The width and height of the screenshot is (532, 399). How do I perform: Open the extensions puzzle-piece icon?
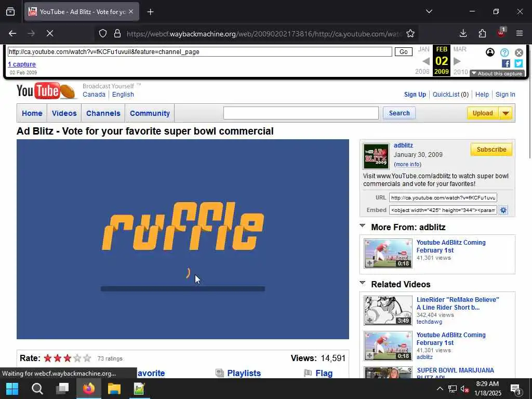click(x=482, y=33)
